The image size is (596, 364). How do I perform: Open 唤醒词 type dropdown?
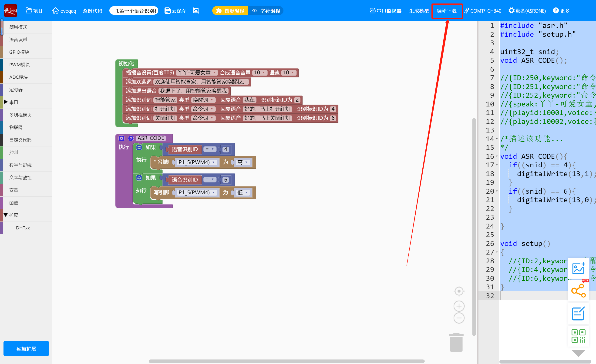point(203,100)
